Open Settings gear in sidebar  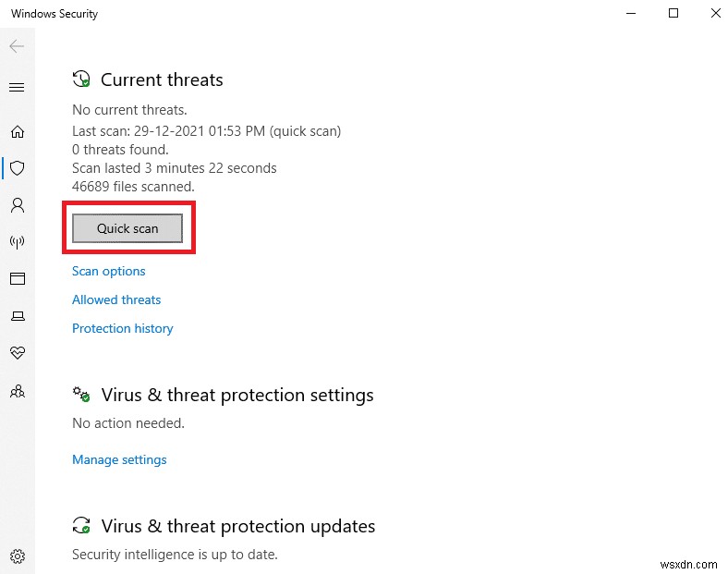17,556
